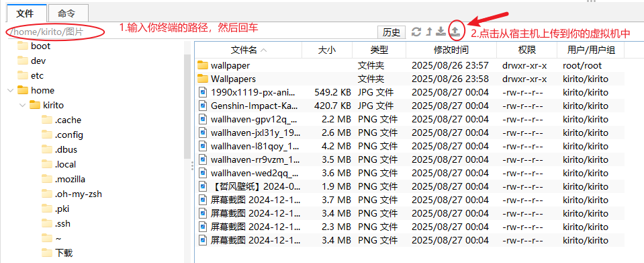This screenshot has width=644, height=263.
Task: Click file icon of 【哲风壁纸】2024-0 PNG
Action: tap(203, 186)
